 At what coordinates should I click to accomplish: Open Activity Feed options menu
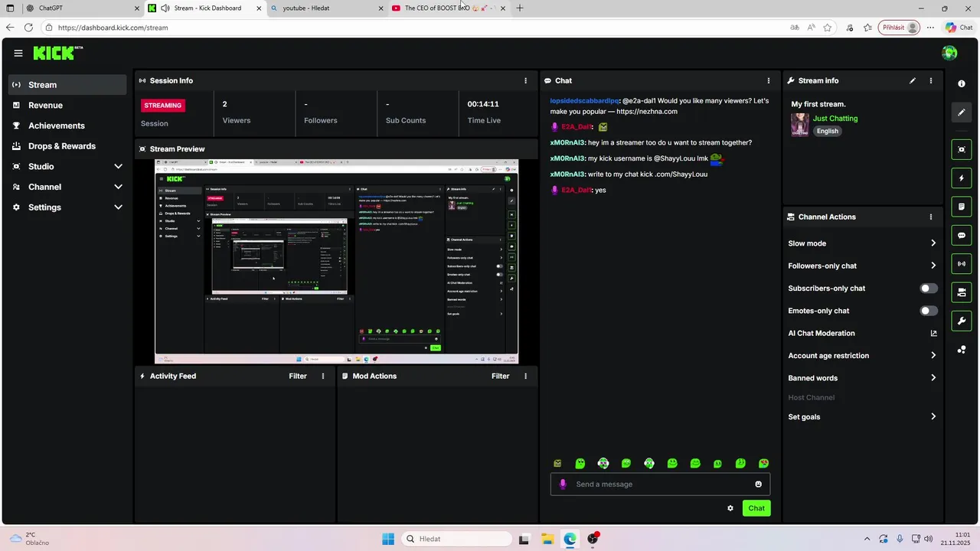pyautogui.click(x=323, y=376)
